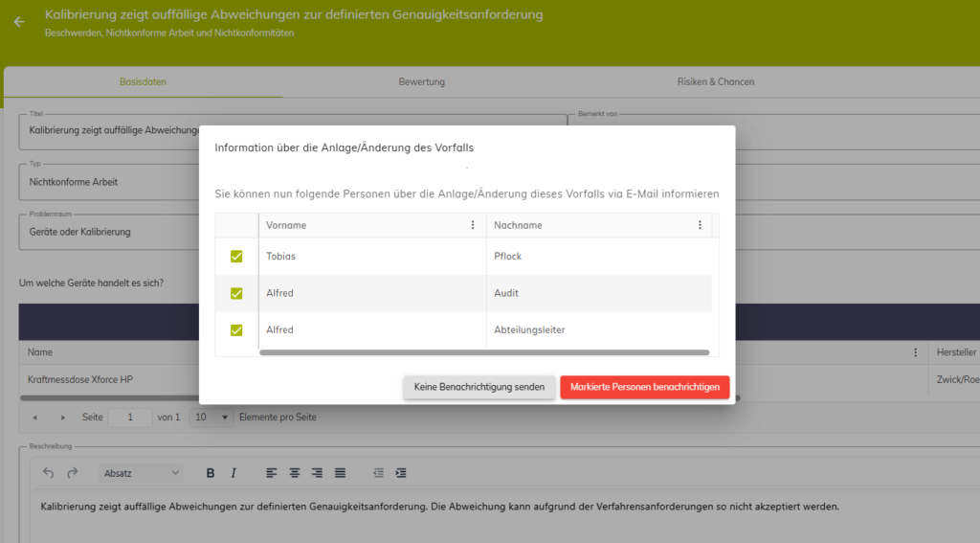Uncheck the checkbox for Alfred Audit
The height and width of the screenshot is (543, 980).
pos(236,293)
